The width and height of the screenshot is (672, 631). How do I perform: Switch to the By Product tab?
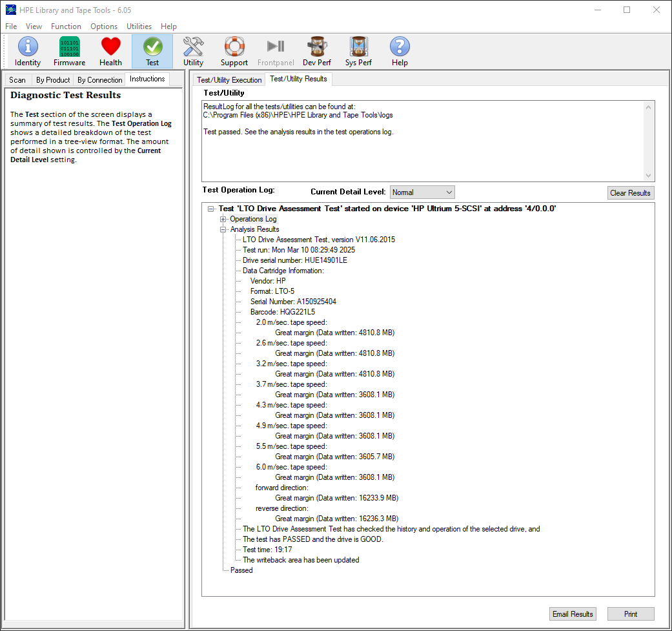(53, 80)
